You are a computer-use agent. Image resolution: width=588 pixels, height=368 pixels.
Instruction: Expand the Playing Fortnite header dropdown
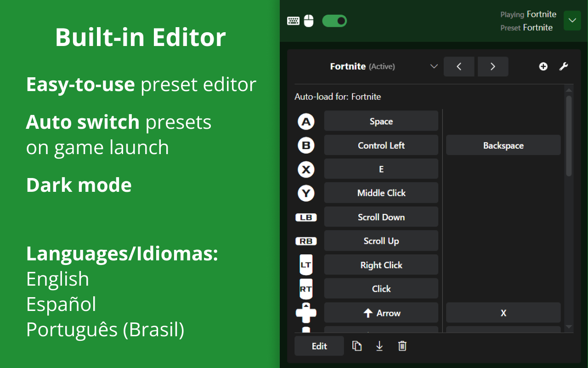[572, 21]
